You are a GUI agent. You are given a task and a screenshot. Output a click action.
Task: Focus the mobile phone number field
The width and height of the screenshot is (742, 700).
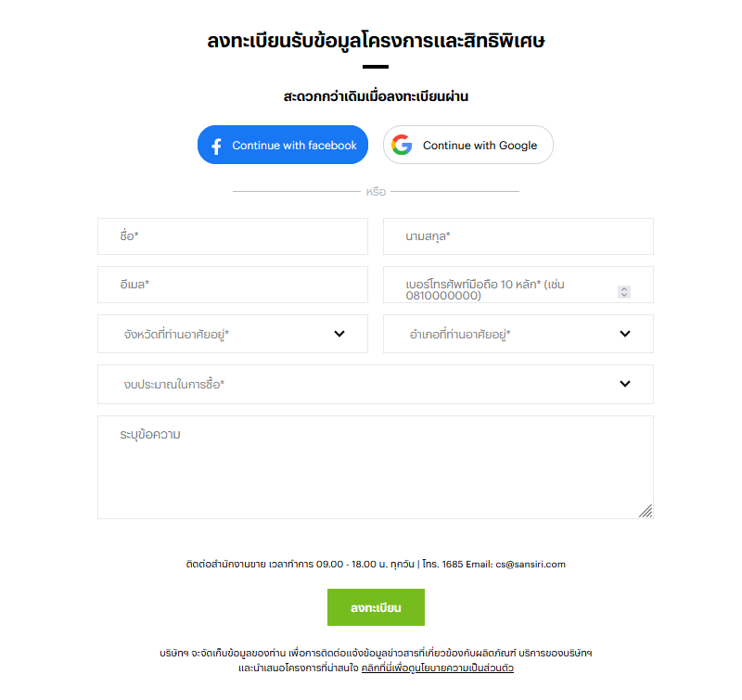(518, 285)
